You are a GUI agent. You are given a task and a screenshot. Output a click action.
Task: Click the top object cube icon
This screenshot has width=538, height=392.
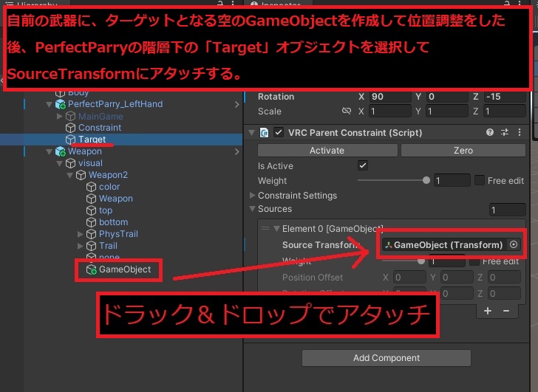pos(91,210)
